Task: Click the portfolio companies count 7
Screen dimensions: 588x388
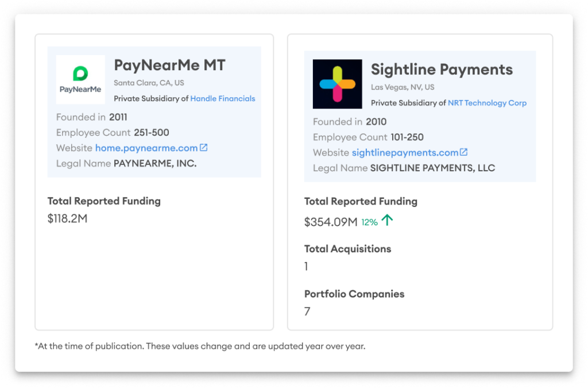Action: (307, 312)
